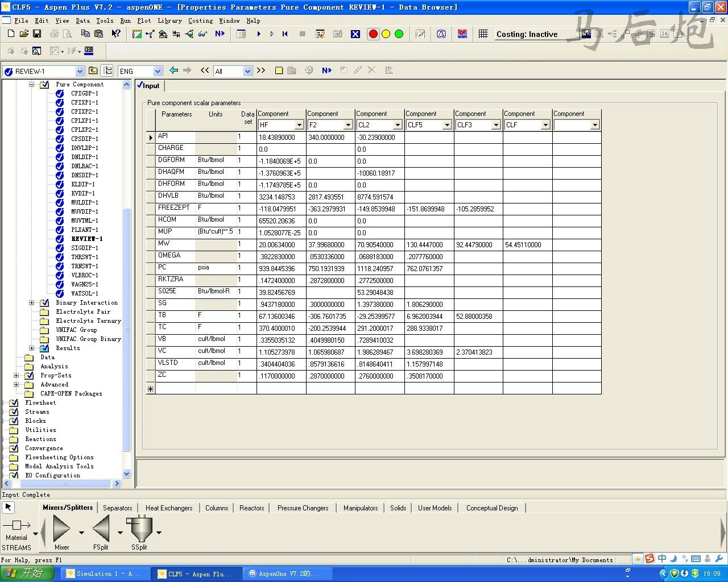This screenshot has width=728, height=582.
Task: Open the Convergence folder in the tree
Action: pyautogui.click(x=44, y=448)
